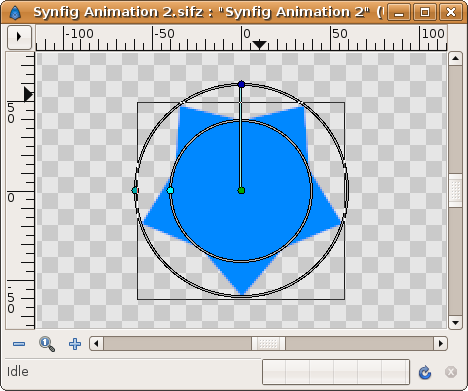Click the zoom in plus icon
468x391 pixels.
pyautogui.click(x=75, y=344)
